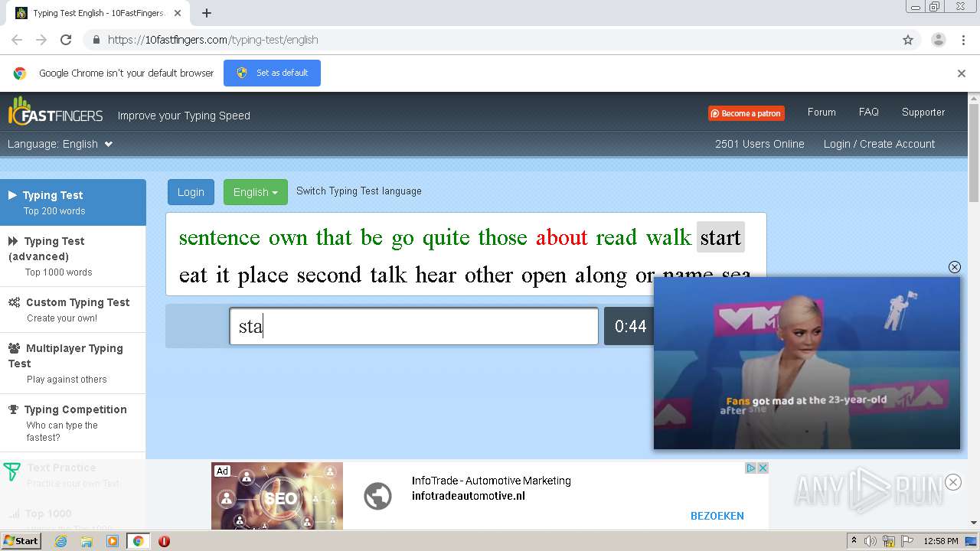980x551 pixels.
Task: Click the browser back arrow
Action: [17, 40]
